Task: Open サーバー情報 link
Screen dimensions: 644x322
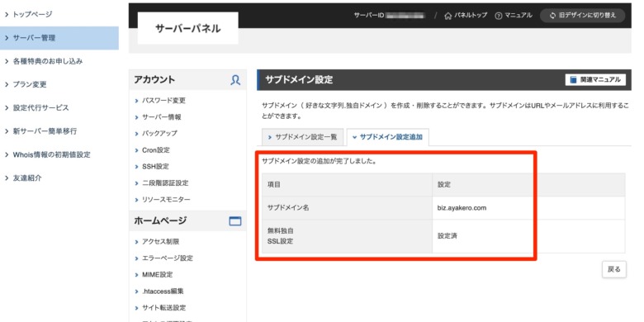Action: (161, 117)
